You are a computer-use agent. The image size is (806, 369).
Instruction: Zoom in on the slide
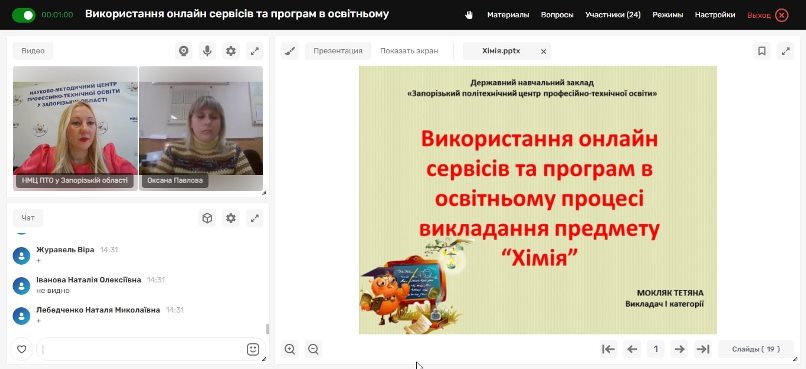[x=290, y=349]
